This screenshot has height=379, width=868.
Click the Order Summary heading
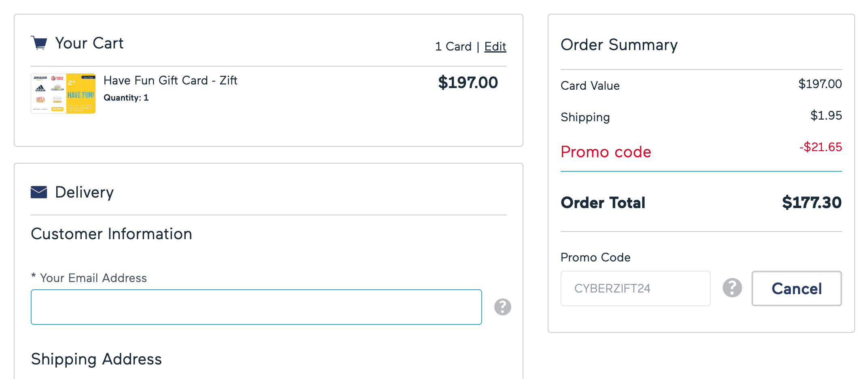(619, 44)
